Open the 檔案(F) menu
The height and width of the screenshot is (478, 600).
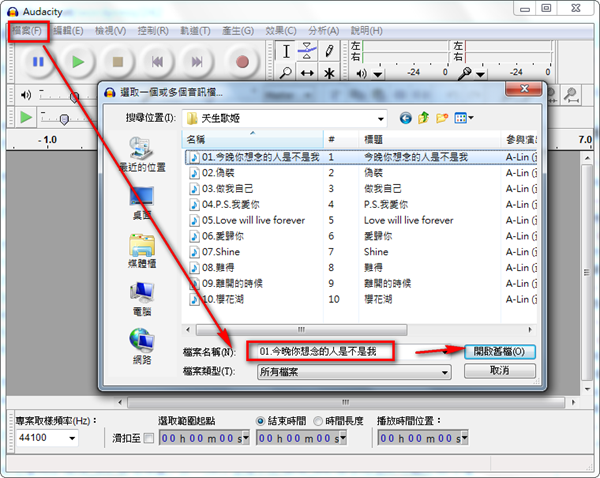coord(27,31)
